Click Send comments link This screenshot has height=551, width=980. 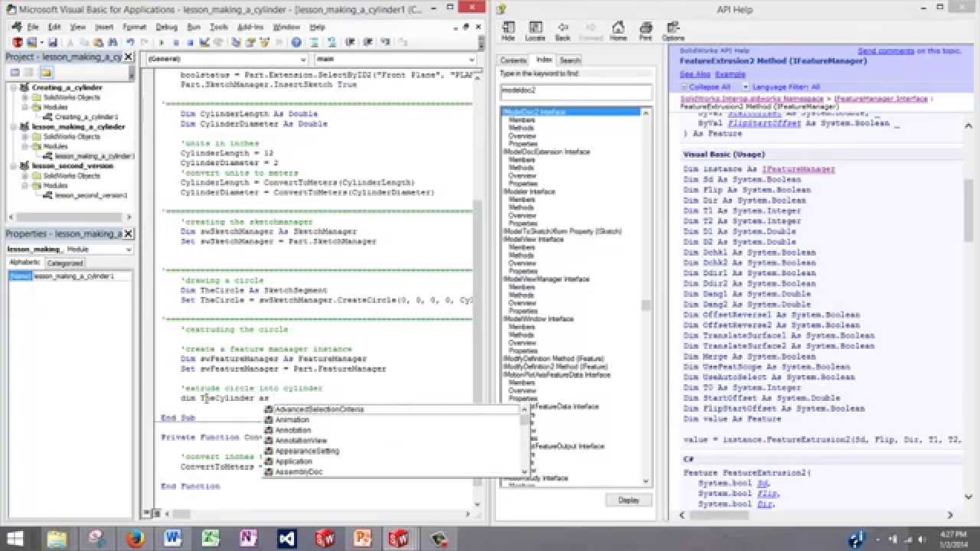point(886,51)
